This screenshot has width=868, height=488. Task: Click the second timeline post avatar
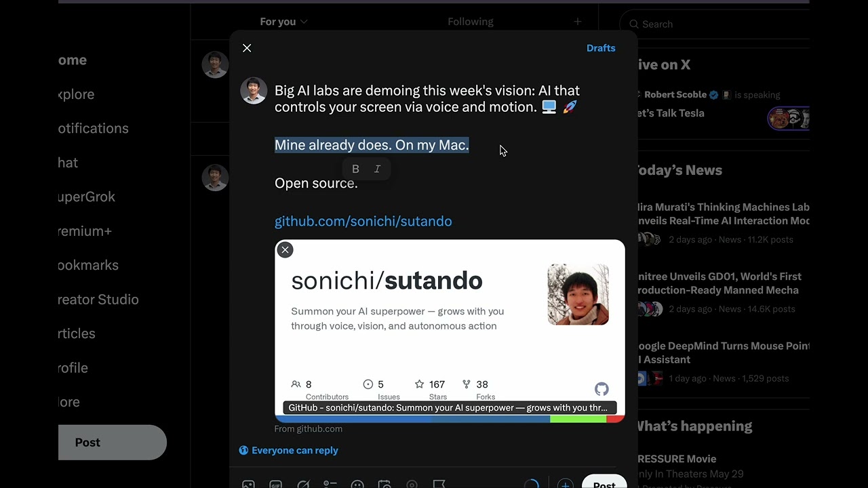[215, 178]
